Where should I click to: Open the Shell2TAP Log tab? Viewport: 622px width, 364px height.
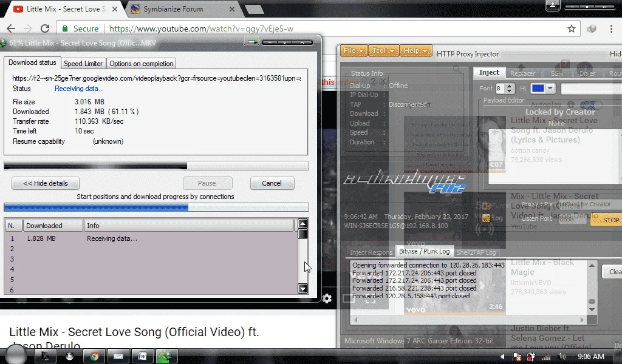(476, 252)
